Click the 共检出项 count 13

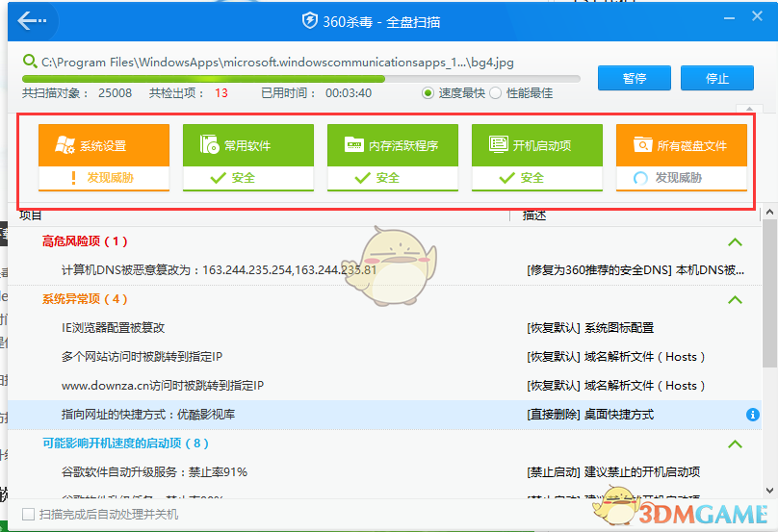tap(221, 93)
